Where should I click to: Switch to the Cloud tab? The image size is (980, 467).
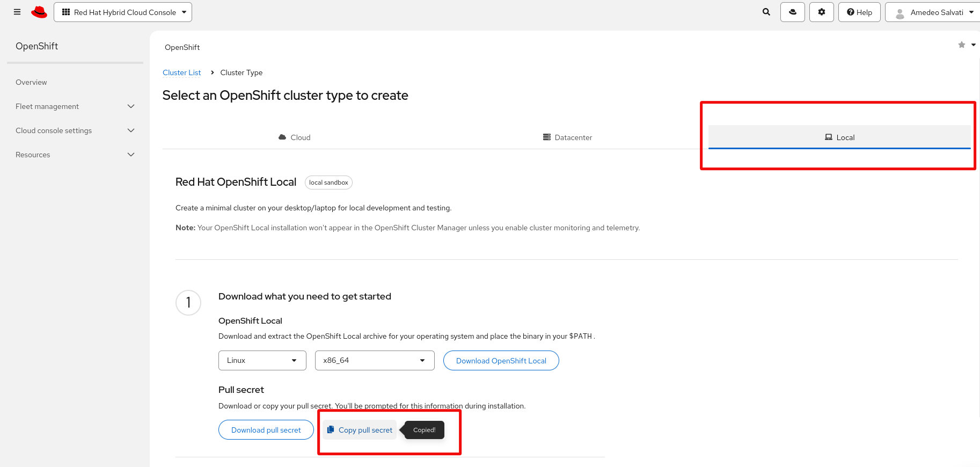point(295,137)
